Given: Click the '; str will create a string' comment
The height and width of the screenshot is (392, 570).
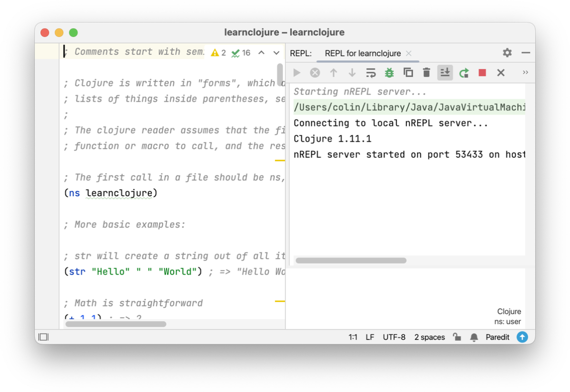Looking at the screenshot, I should [x=174, y=256].
